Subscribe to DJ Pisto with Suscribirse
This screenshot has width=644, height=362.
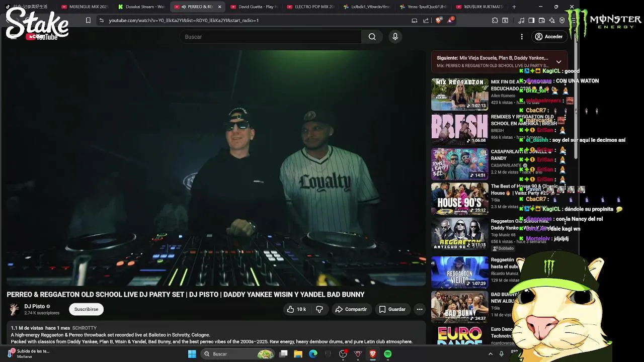pos(86,309)
